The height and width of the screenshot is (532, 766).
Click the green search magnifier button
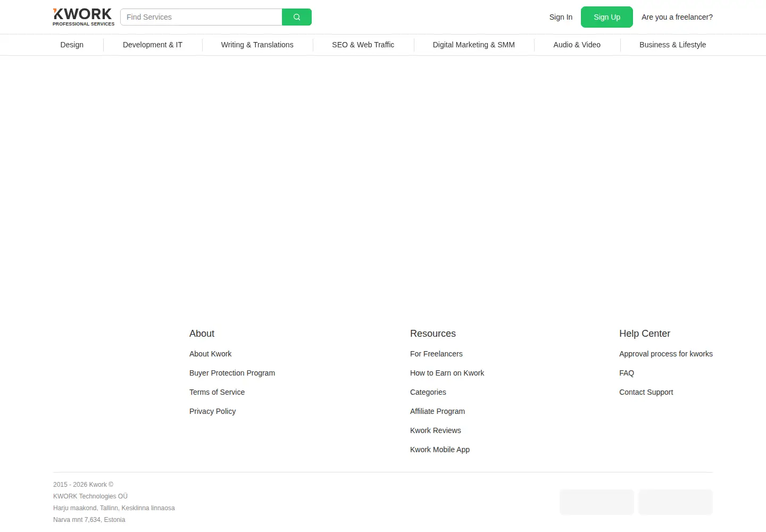coord(297,17)
